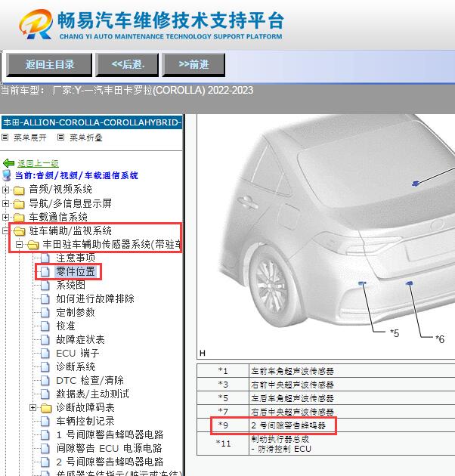Open the 注意事项 page
Screen dimensions: 455x476
(x=76, y=258)
